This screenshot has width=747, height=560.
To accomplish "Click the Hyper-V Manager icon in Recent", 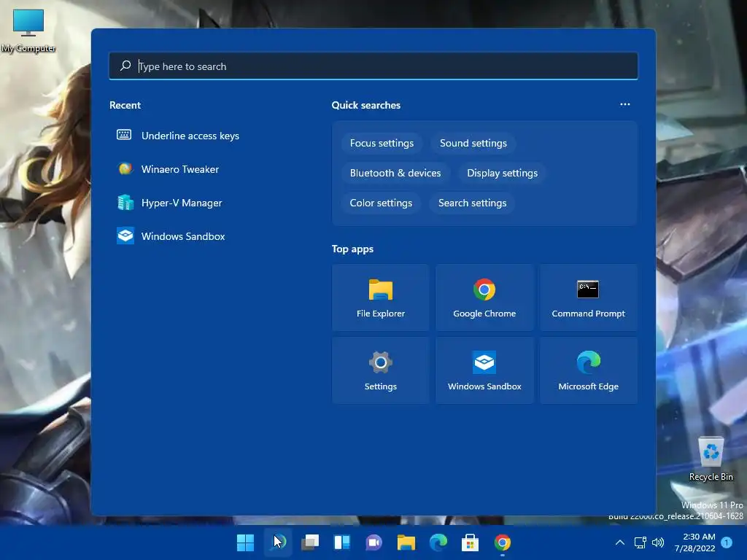I will pos(125,203).
